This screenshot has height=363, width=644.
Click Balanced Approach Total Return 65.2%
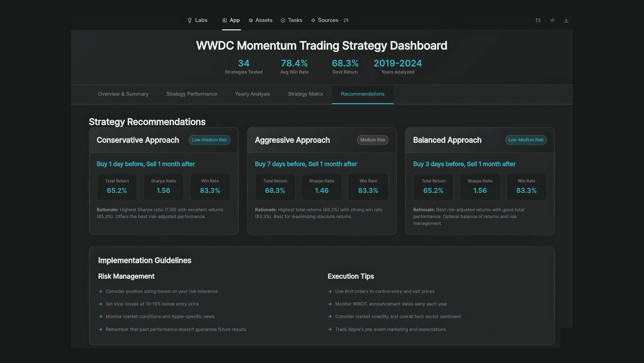(x=434, y=187)
